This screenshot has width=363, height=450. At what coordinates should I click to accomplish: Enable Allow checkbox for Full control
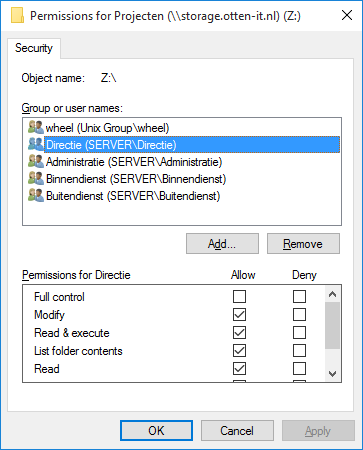click(x=239, y=296)
